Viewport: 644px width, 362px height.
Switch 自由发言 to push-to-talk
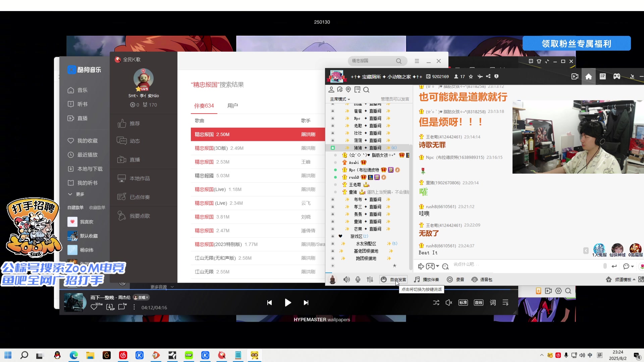pos(393,280)
